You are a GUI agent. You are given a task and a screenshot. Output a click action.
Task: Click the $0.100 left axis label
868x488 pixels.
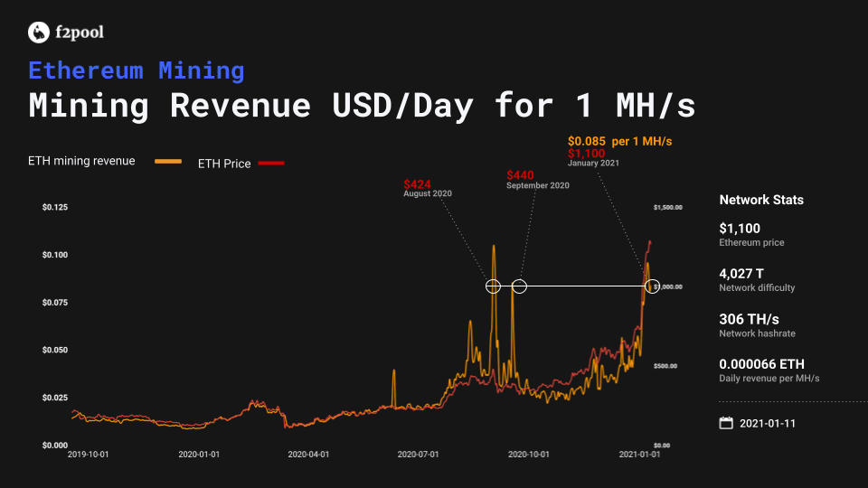[x=55, y=255]
